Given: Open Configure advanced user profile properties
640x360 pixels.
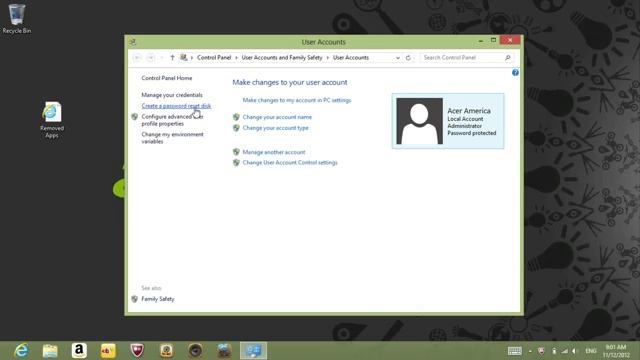Looking at the screenshot, I should (x=172, y=120).
